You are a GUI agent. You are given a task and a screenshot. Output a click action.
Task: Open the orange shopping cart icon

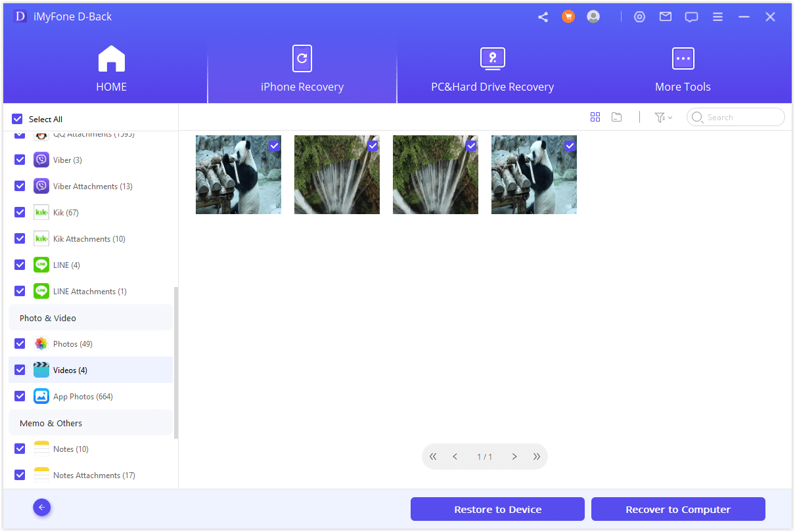568,17
